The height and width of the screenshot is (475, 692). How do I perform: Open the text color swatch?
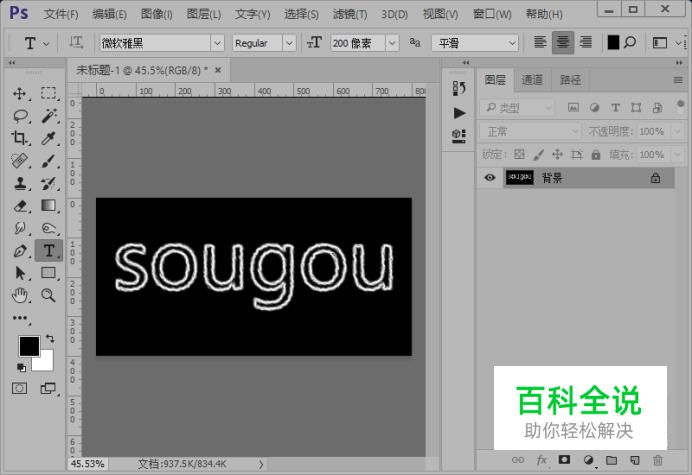tap(613, 43)
